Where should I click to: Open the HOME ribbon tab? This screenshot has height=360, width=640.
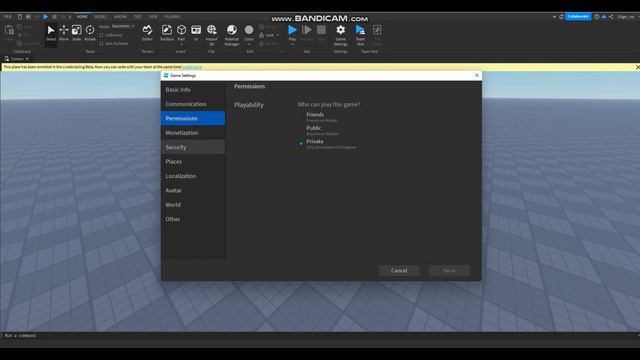pos(82,17)
